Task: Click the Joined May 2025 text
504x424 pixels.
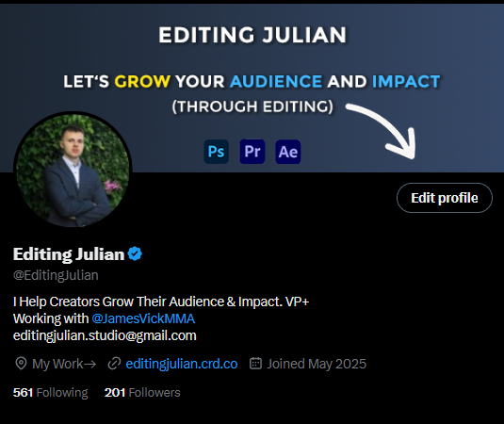Action: tap(317, 364)
